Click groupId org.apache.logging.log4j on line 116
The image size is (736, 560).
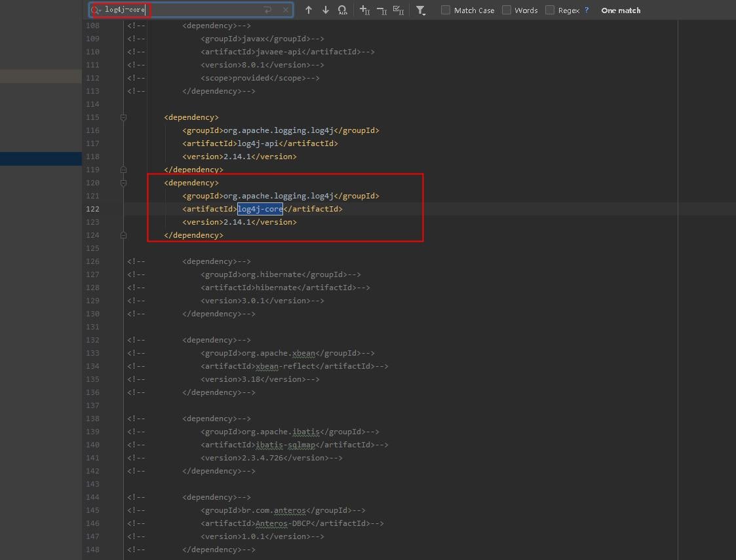pos(279,130)
